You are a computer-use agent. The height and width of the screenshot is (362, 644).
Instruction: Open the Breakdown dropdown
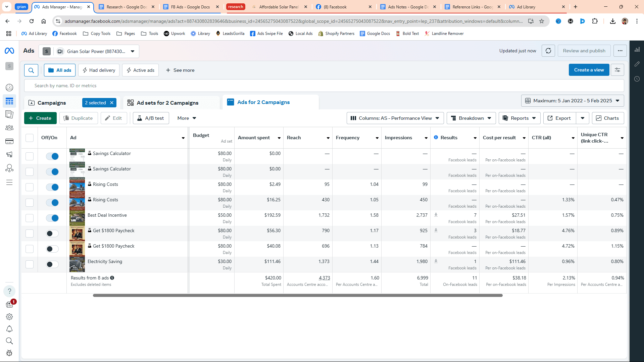click(471, 118)
